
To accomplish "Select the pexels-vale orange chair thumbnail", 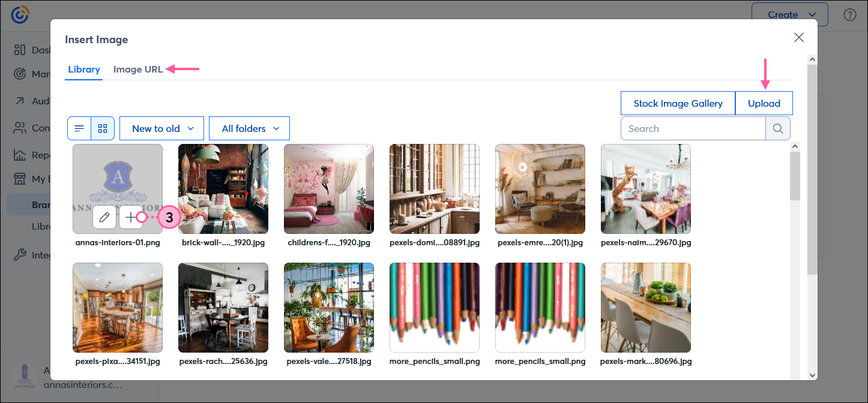I will pos(329,307).
